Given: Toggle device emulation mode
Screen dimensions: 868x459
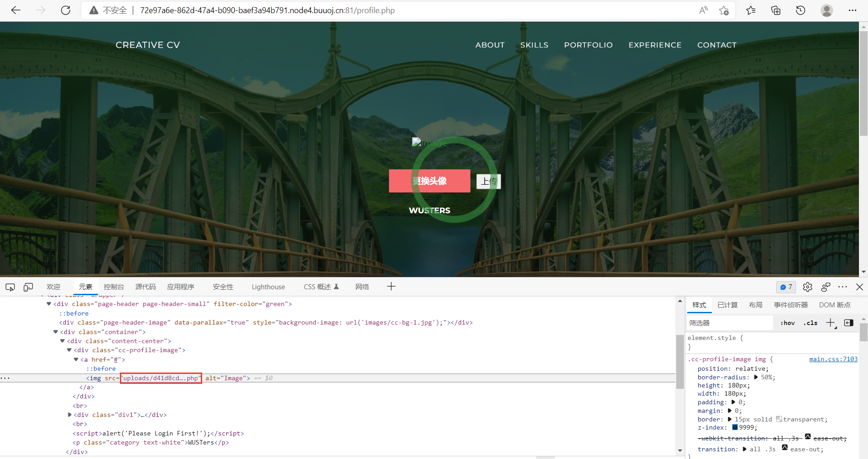Looking at the screenshot, I should [28, 287].
